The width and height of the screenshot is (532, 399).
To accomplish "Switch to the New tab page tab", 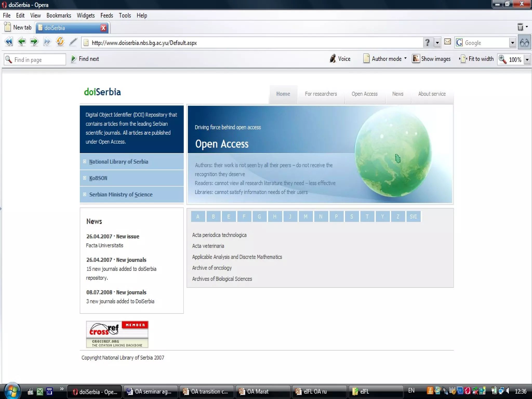I will 18,28.
